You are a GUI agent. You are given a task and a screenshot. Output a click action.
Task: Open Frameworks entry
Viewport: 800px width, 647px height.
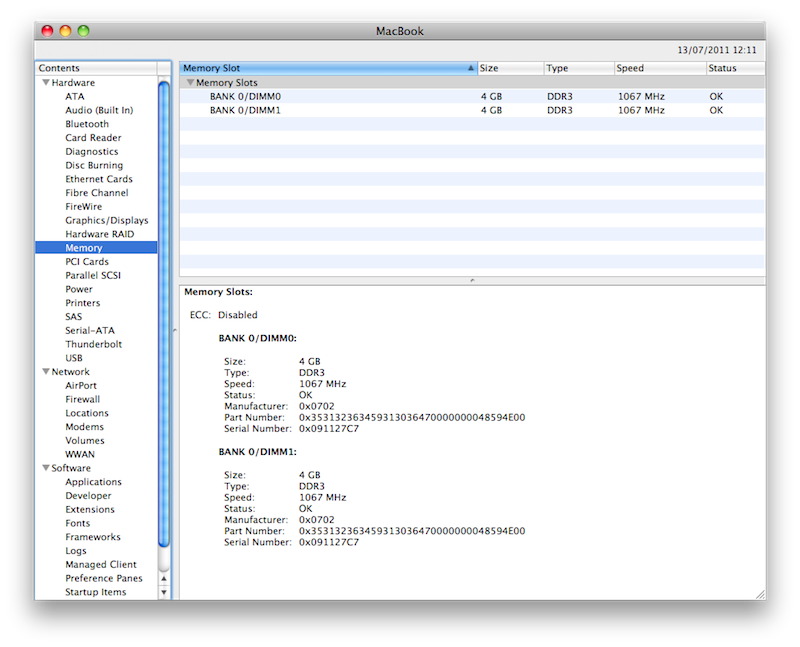coord(93,537)
